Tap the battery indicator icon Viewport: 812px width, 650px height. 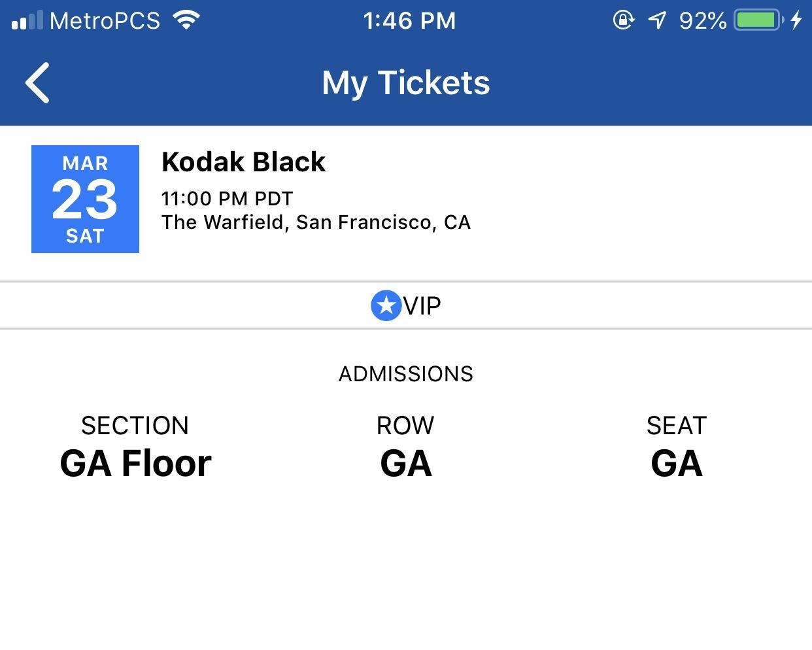tap(758, 20)
